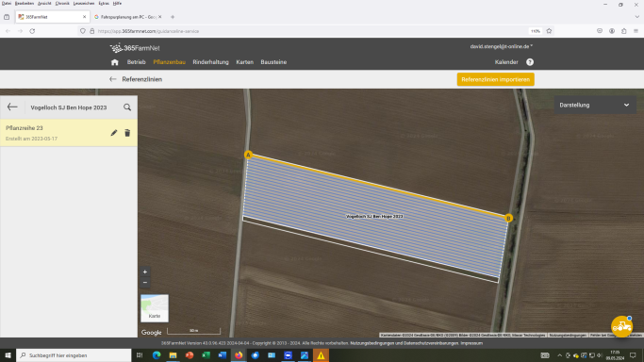Open volume control in system tray
The width and height of the screenshot is (644, 362).
pyautogui.click(x=600, y=355)
